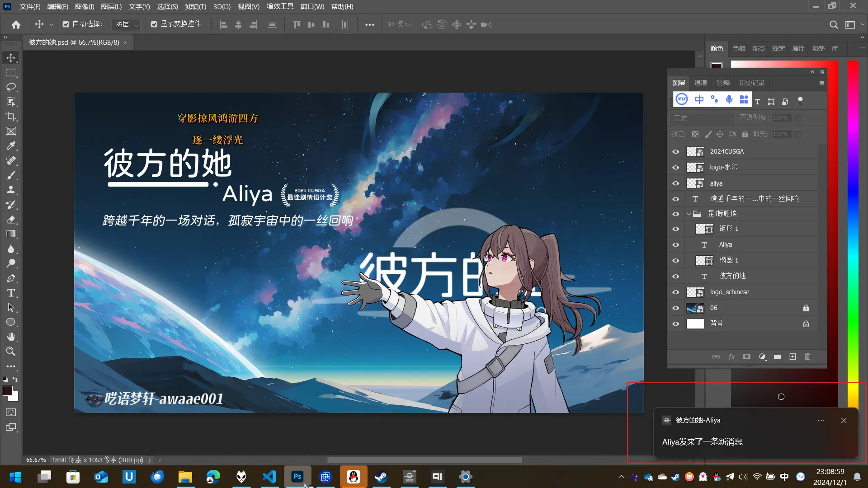Select the Hand tool
The image size is (868, 488).
(11, 337)
